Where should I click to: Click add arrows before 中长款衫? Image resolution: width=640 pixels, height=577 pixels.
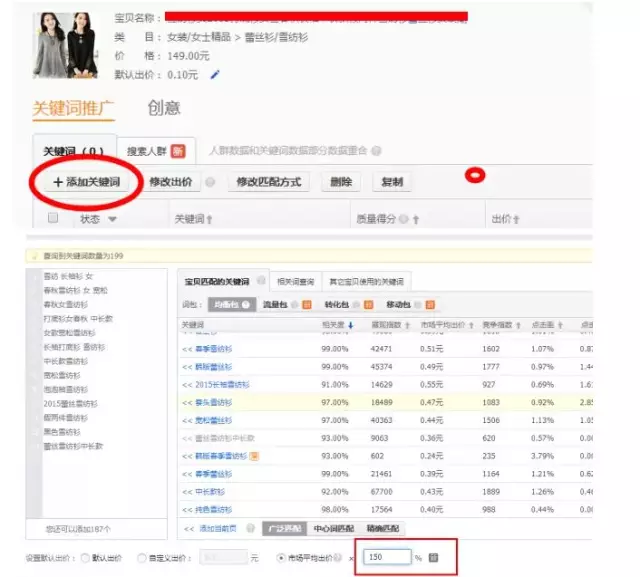187,492
